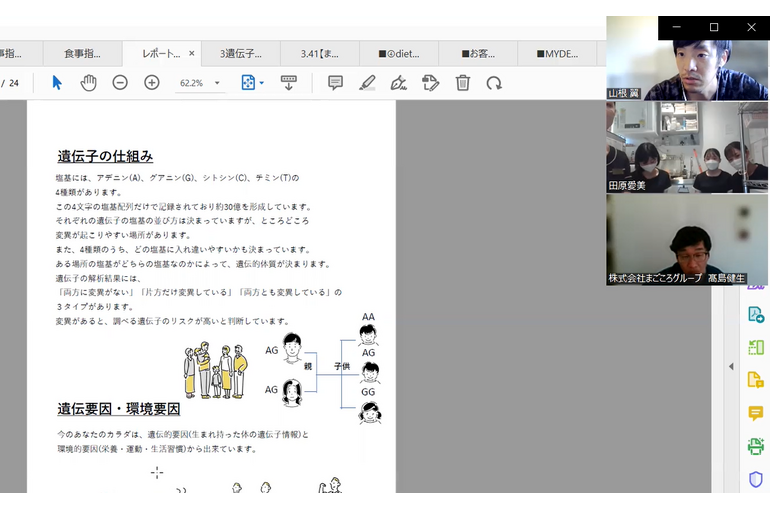The image size is (770, 510).
Task: Click the GG child genotype label
Action: [x=368, y=392]
